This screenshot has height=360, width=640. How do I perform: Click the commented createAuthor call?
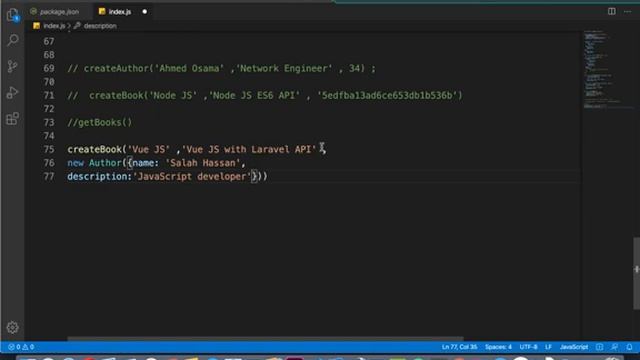pyautogui.click(x=221, y=68)
